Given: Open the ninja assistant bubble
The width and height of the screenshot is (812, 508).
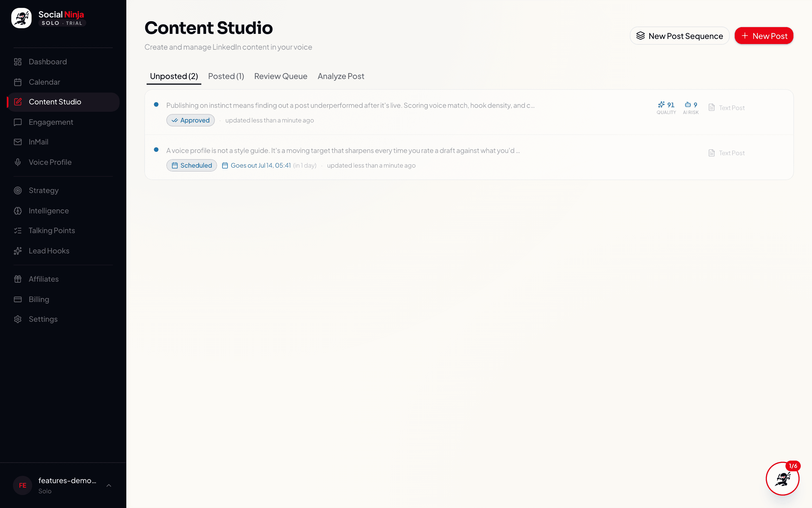Looking at the screenshot, I should [x=782, y=479].
